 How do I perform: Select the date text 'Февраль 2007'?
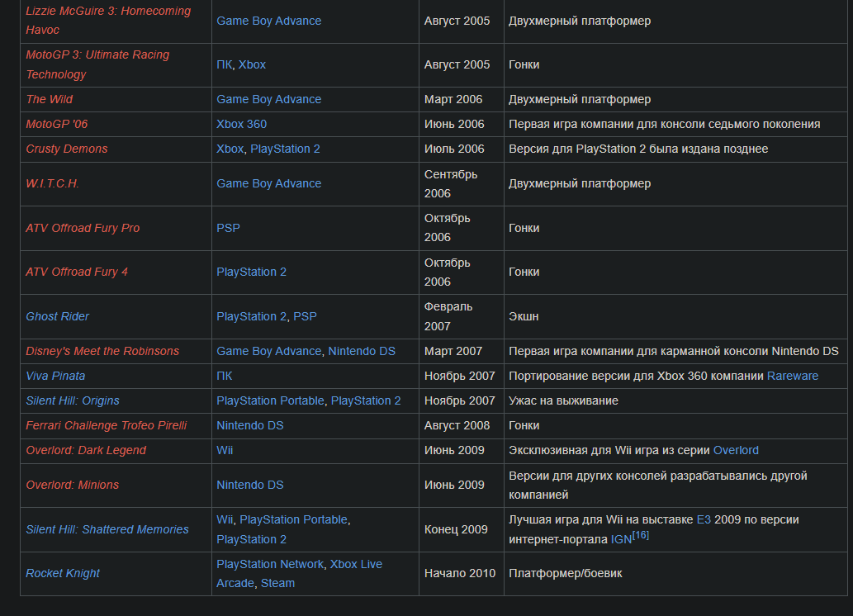click(x=448, y=316)
